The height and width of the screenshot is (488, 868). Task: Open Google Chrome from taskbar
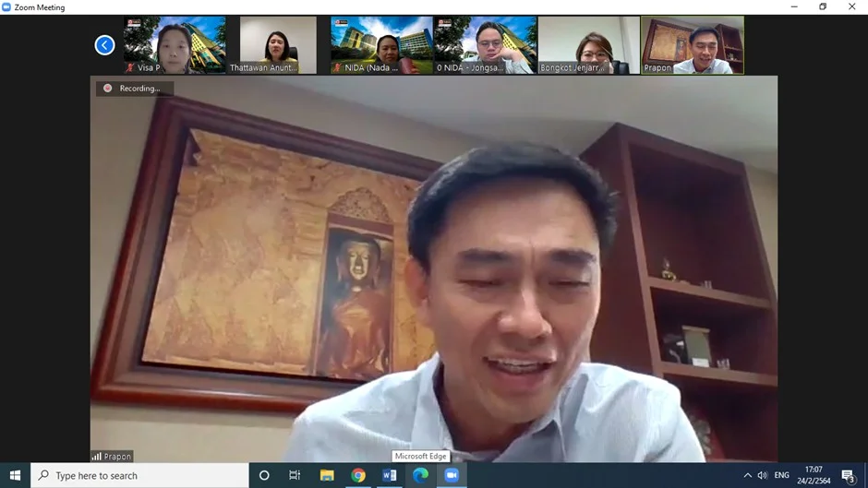[358, 475]
